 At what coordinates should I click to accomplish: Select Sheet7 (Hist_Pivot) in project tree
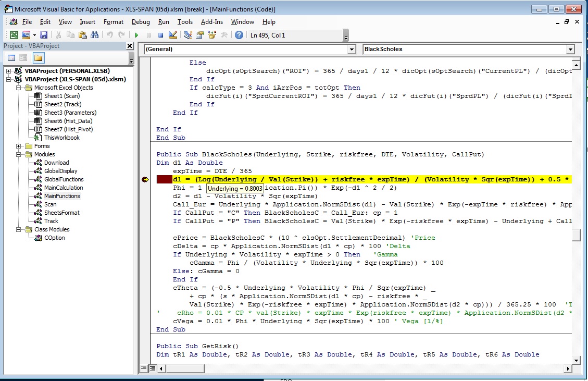point(68,129)
